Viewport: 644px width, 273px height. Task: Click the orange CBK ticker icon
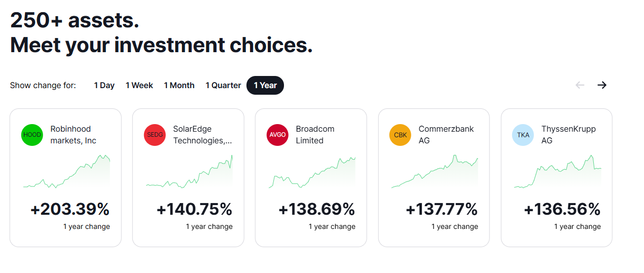click(400, 135)
